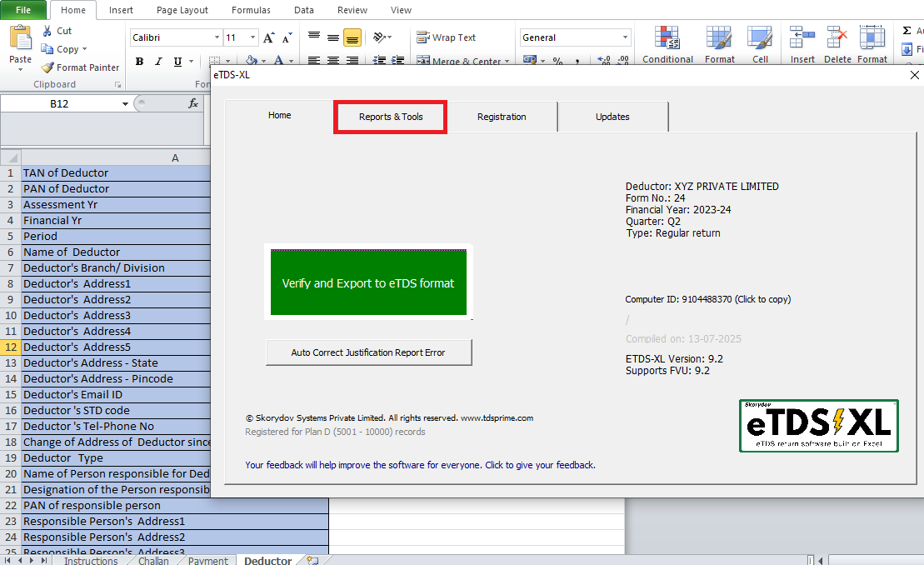Toggle underline formatting
The height and width of the screenshot is (565, 924).
(x=177, y=62)
